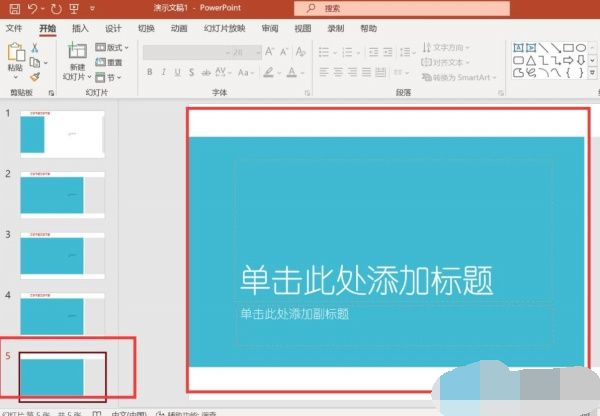Image resolution: width=600 pixels, height=416 pixels.
Task: Open the 文件 menu
Action: pos(14,29)
